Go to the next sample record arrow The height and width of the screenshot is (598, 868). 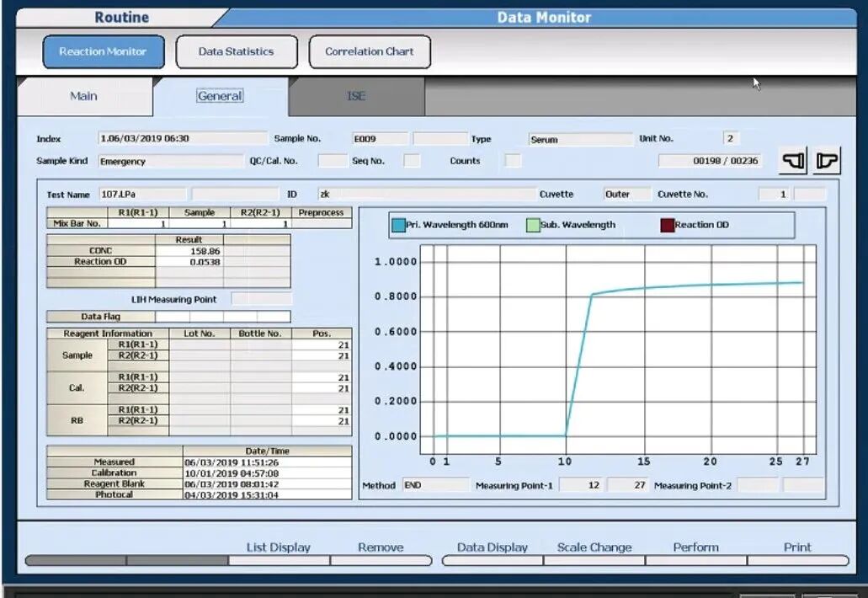pos(827,161)
